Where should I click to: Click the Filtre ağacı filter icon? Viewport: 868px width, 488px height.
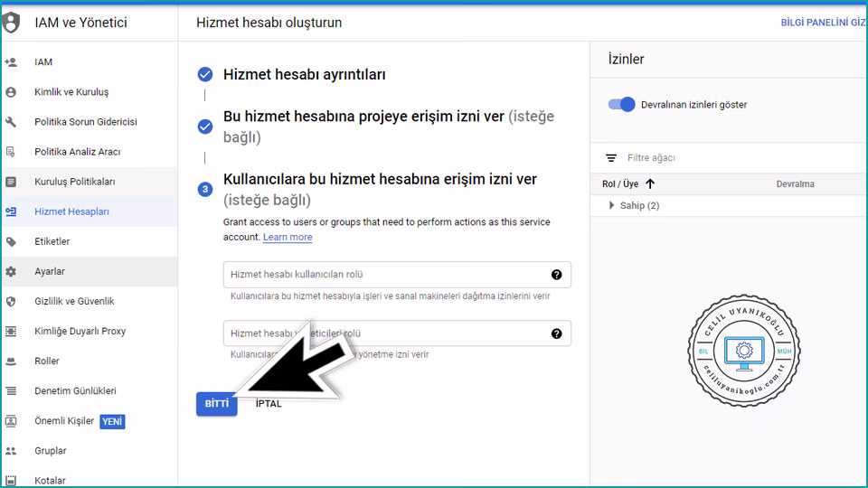(611, 158)
